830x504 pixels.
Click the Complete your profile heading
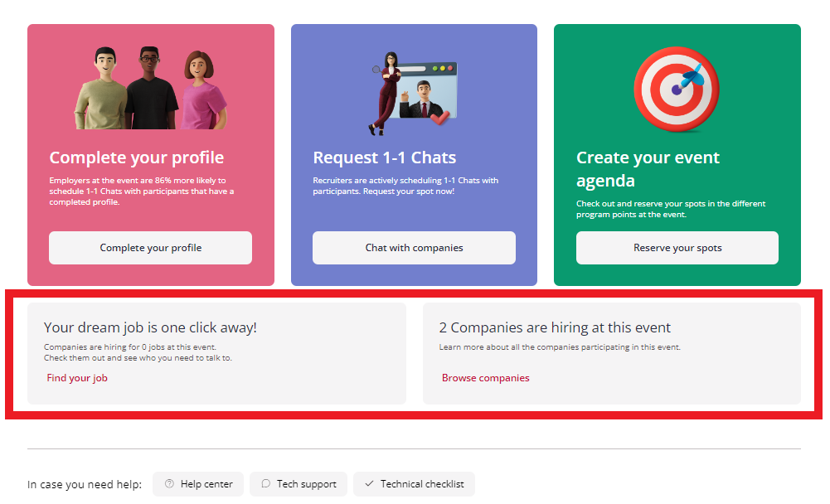click(137, 157)
